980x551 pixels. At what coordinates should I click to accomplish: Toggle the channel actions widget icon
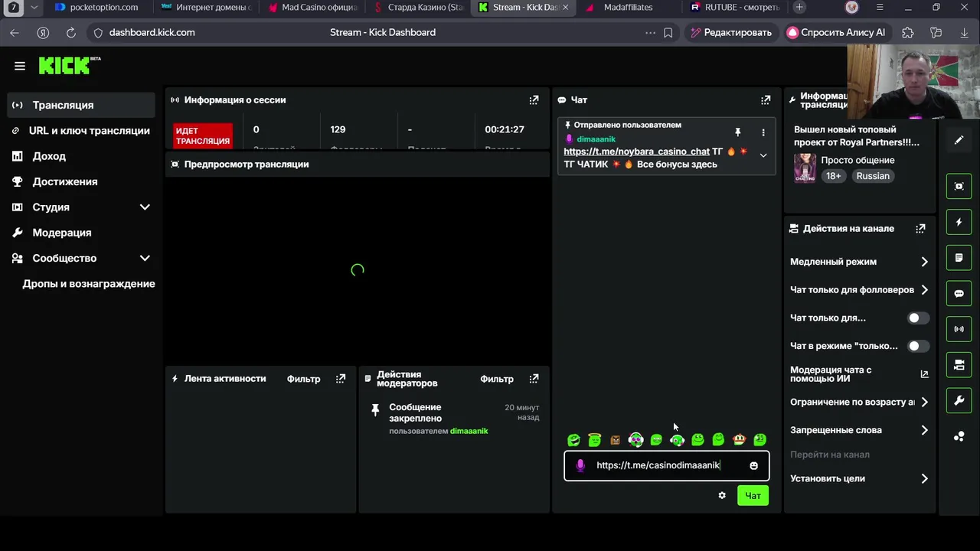[x=959, y=365]
